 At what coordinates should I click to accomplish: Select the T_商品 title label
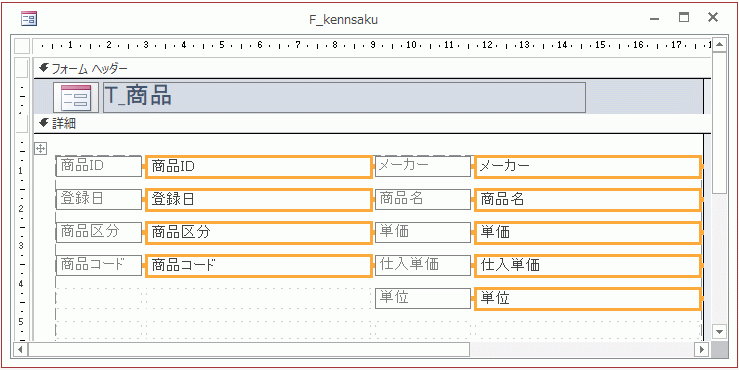point(344,98)
